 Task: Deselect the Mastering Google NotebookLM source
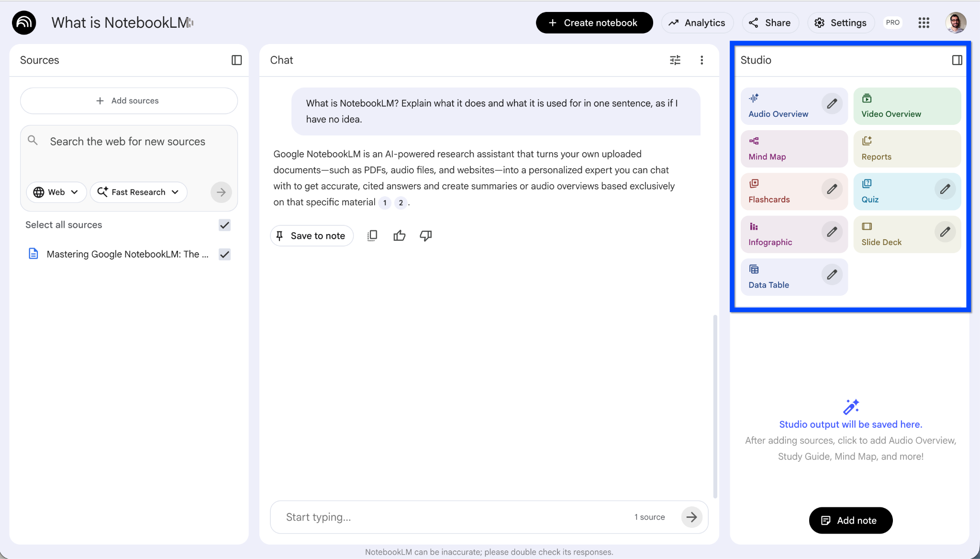[224, 254]
